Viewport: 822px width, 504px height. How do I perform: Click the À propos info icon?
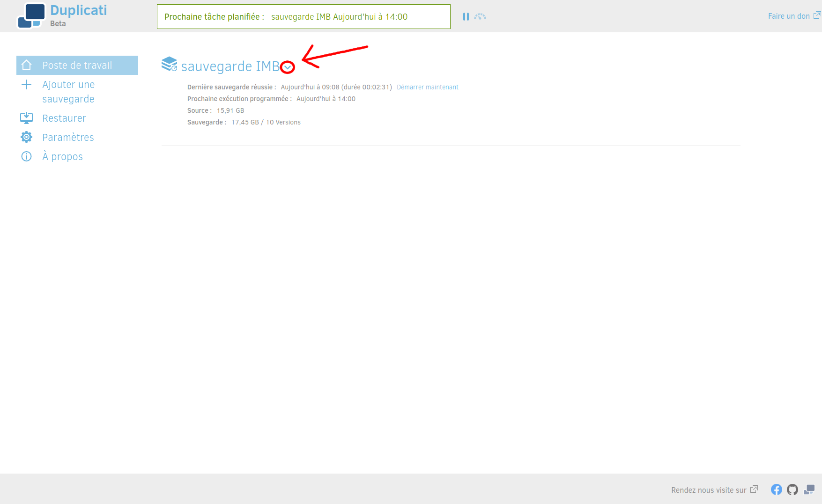click(27, 156)
